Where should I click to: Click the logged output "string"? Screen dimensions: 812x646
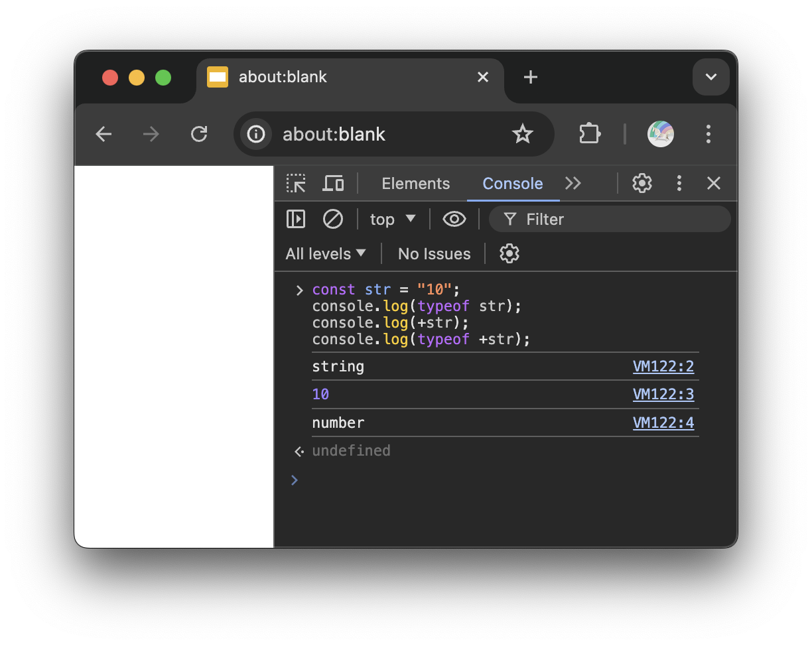point(338,367)
